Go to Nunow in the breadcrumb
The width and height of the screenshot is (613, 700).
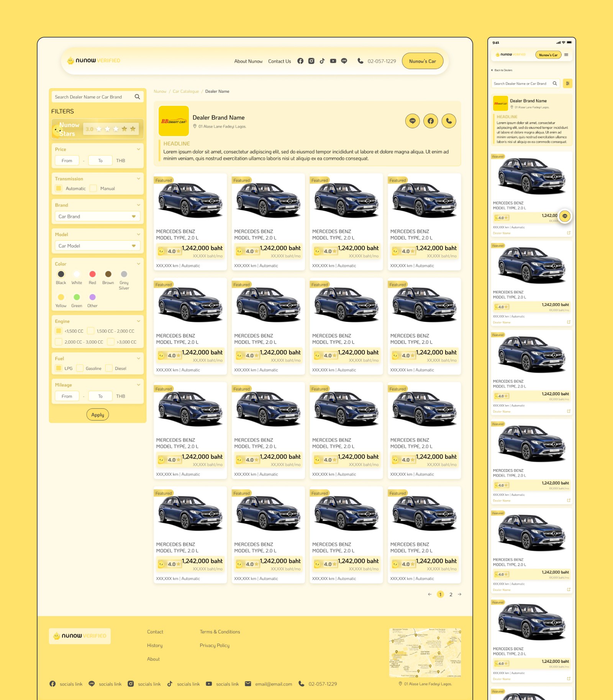[x=160, y=92]
